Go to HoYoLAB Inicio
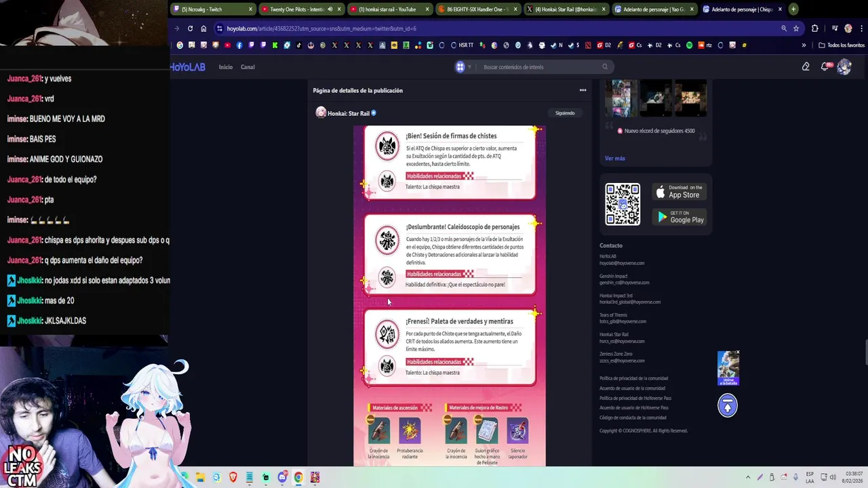 pos(226,67)
